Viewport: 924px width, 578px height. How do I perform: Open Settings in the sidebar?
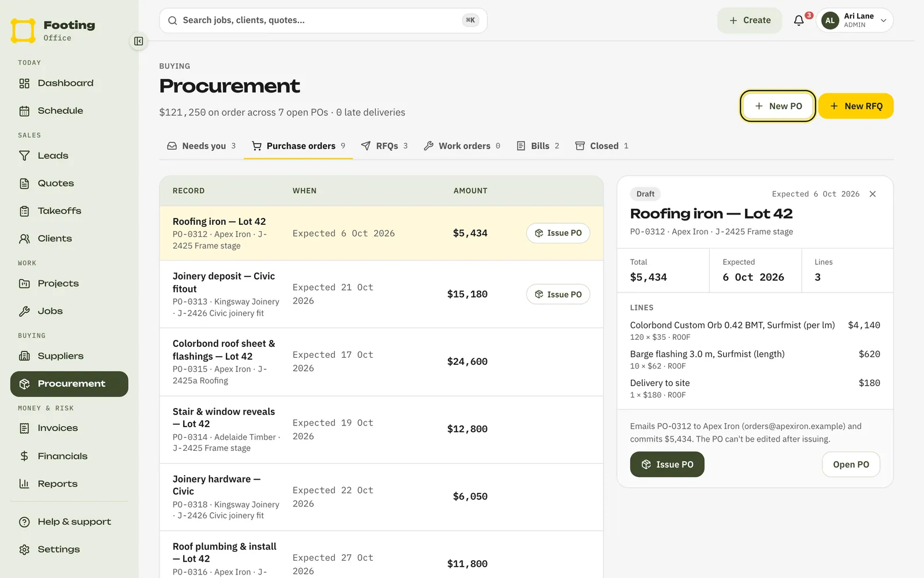click(x=69, y=550)
